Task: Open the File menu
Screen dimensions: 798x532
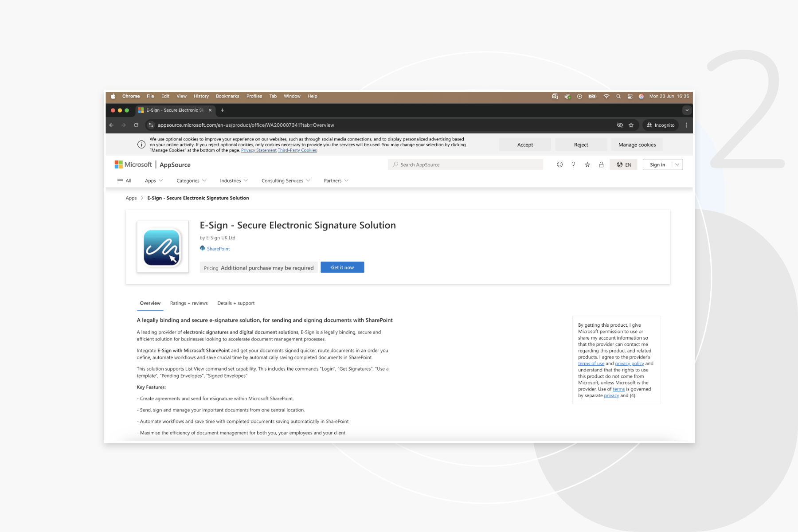Action: click(150, 96)
